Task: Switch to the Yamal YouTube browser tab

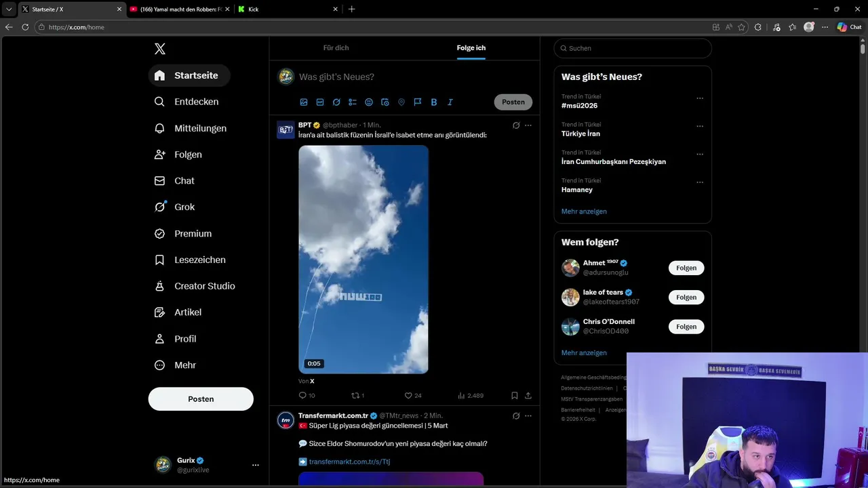Action: (x=179, y=9)
